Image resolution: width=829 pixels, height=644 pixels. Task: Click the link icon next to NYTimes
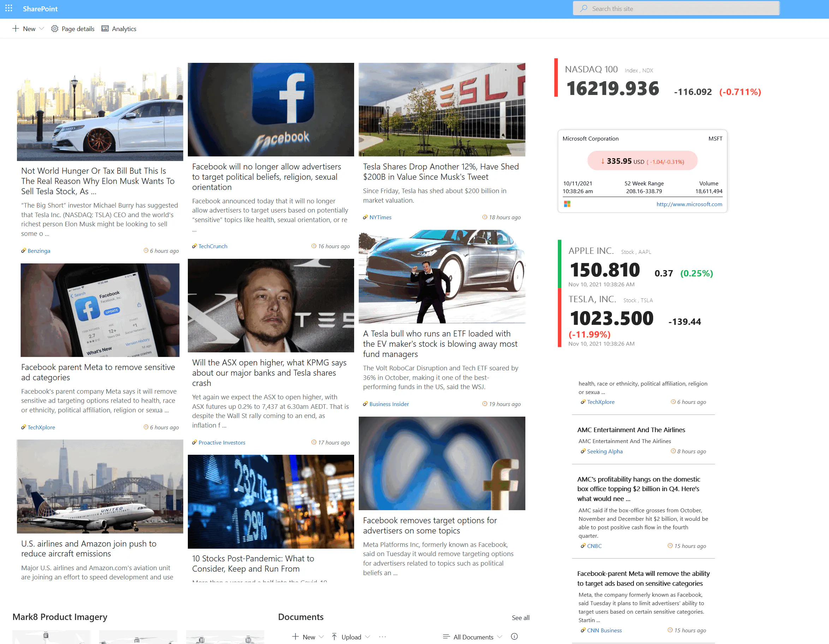point(365,217)
